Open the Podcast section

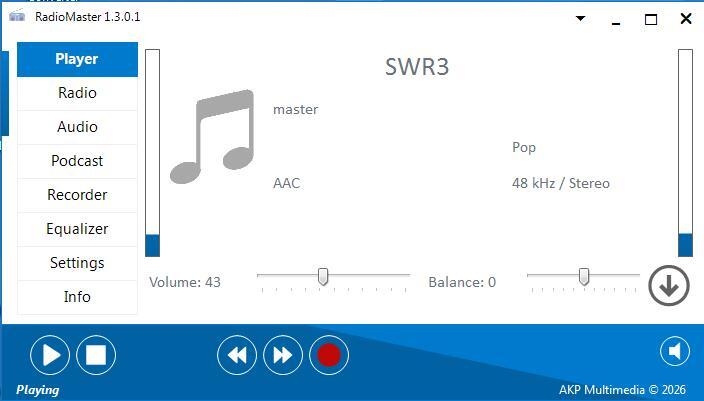click(x=77, y=161)
